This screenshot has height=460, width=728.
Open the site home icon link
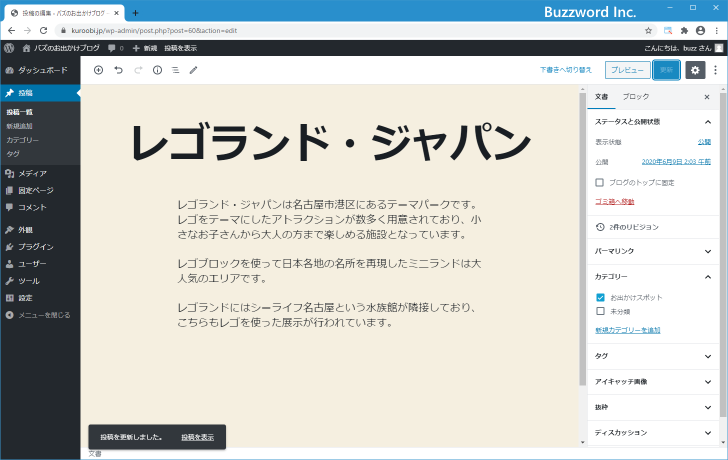[26, 48]
